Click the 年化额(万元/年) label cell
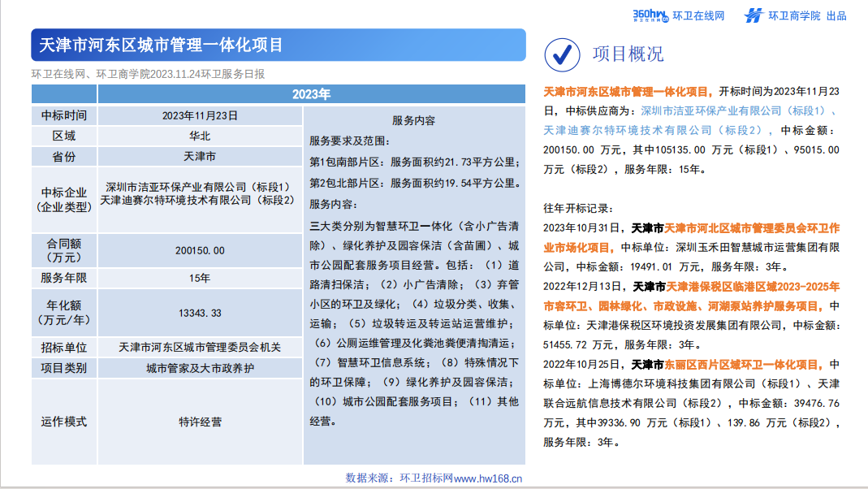 click(x=64, y=313)
